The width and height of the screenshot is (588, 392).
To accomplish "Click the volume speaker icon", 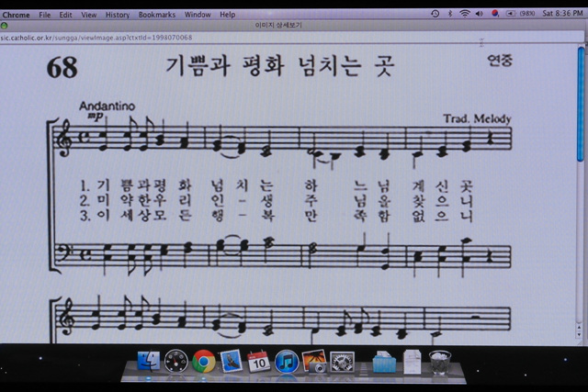I will click(480, 14).
